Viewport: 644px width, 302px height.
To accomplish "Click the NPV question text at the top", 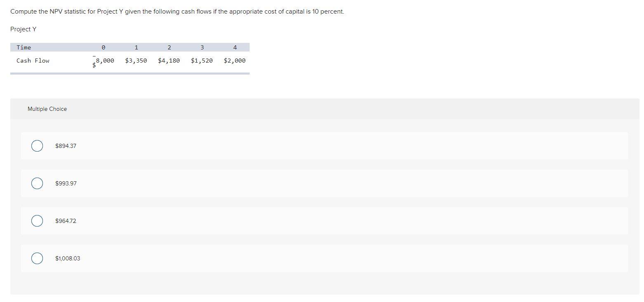I will tap(177, 11).
